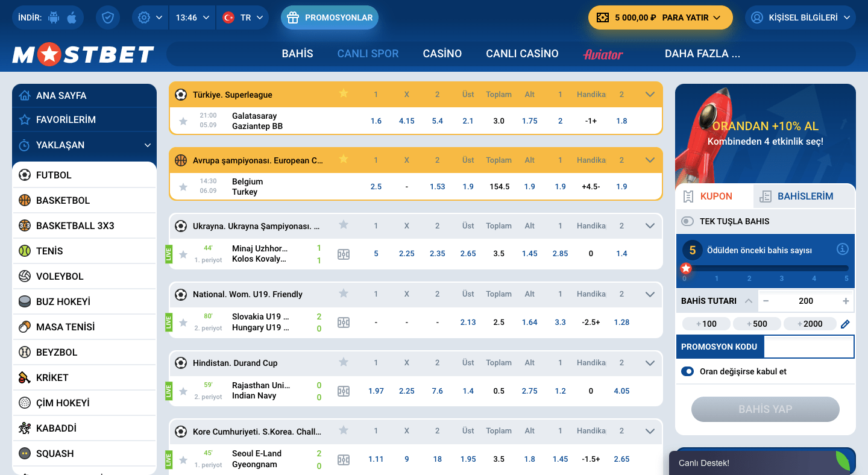868x475 pixels.
Task: Click the bet progress slider track
Action: click(766, 268)
